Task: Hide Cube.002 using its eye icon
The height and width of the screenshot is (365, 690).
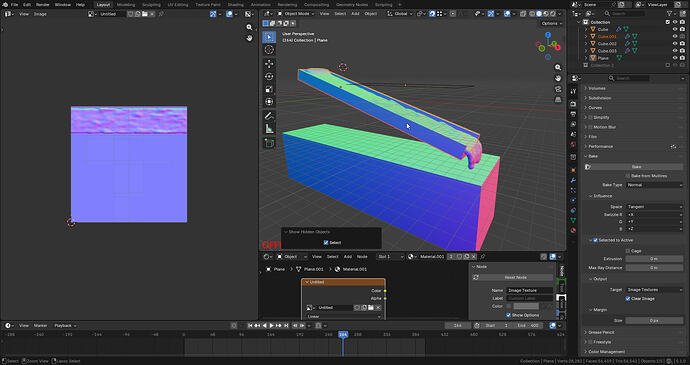Action: coord(675,44)
